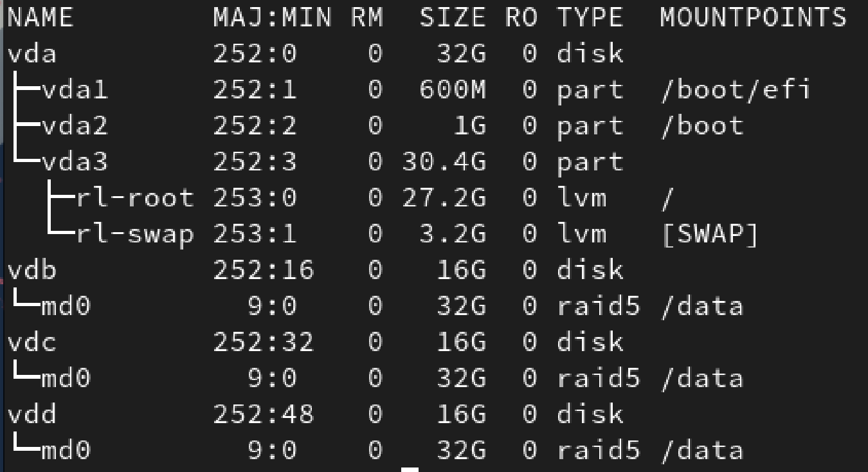Screen dimensions: 868x472
Task: Click the vda2 partition name
Action: point(74,126)
